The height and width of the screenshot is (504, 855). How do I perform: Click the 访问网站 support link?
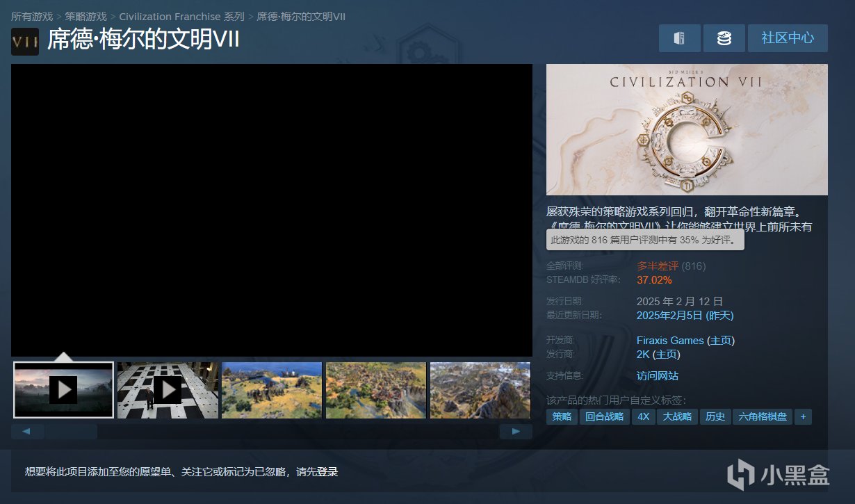coord(658,376)
